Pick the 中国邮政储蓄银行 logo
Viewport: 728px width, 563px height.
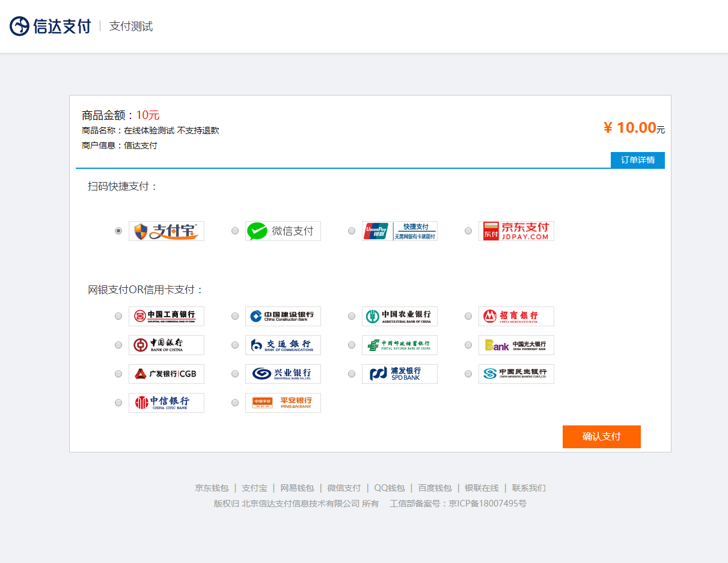(x=400, y=345)
